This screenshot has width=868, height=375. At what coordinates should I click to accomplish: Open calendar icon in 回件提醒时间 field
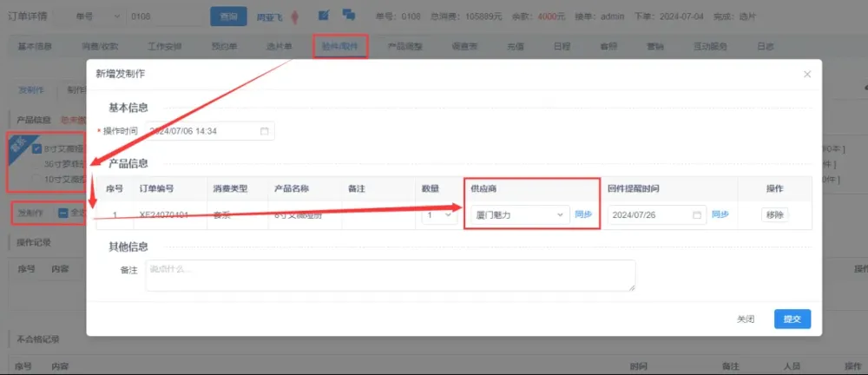point(696,214)
